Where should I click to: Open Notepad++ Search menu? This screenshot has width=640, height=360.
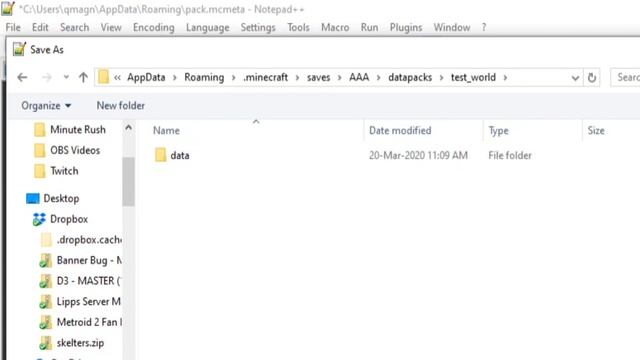pyautogui.click(x=74, y=27)
